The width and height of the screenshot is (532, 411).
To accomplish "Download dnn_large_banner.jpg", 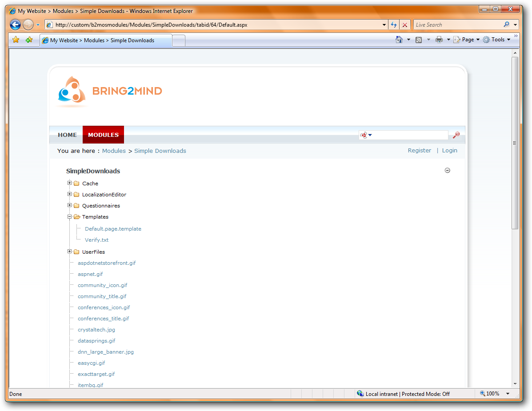I will point(106,352).
